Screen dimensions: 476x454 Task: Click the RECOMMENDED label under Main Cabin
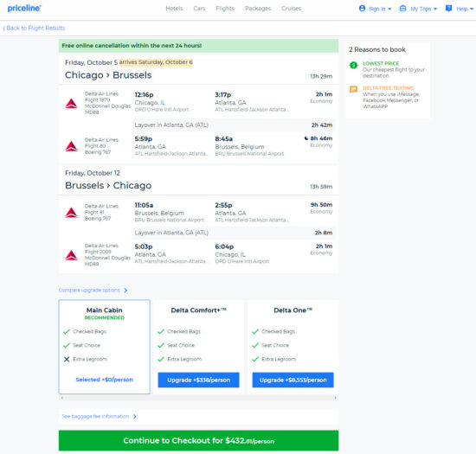(105, 317)
